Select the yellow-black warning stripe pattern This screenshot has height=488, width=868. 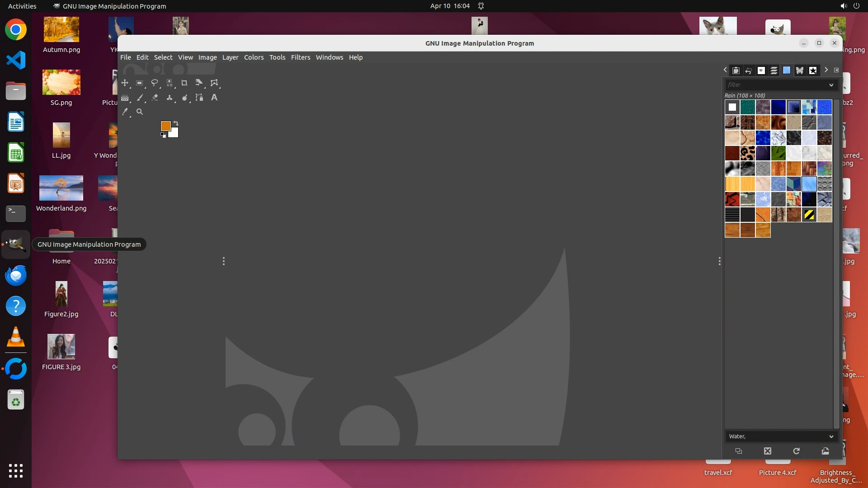point(809,215)
